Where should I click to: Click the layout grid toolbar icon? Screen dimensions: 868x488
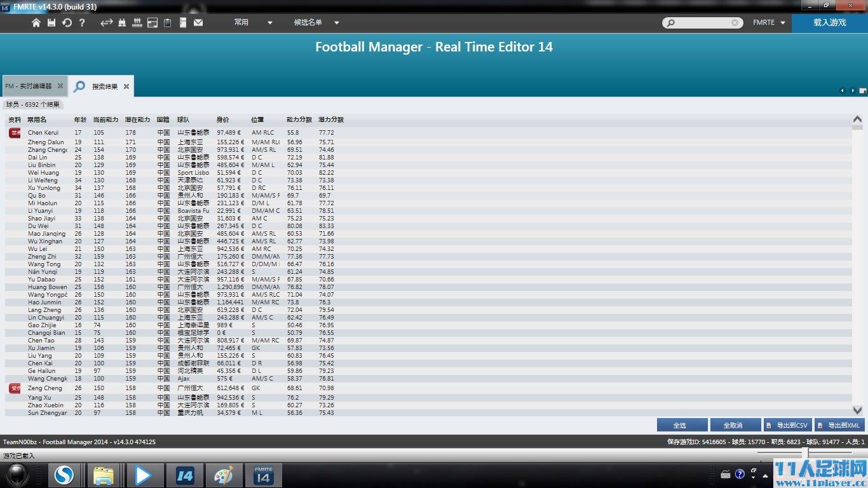pyautogui.click(x=153, y=23)
